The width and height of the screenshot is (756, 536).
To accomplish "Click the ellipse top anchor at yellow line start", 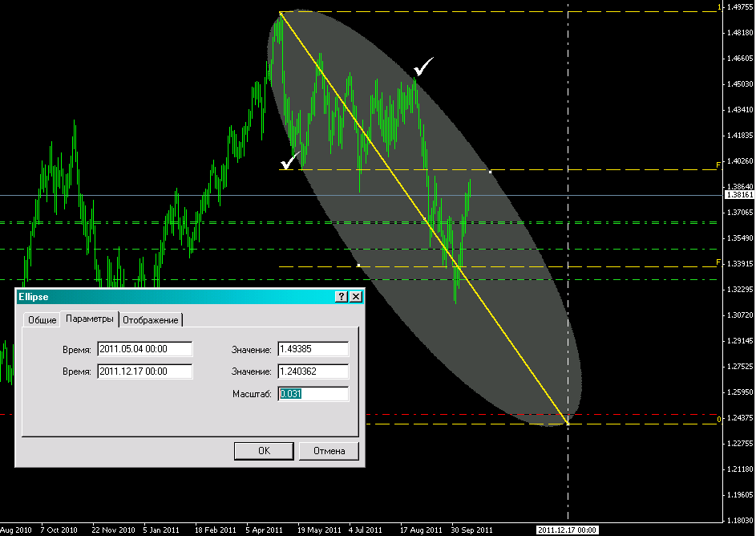I will click(280, 13).
